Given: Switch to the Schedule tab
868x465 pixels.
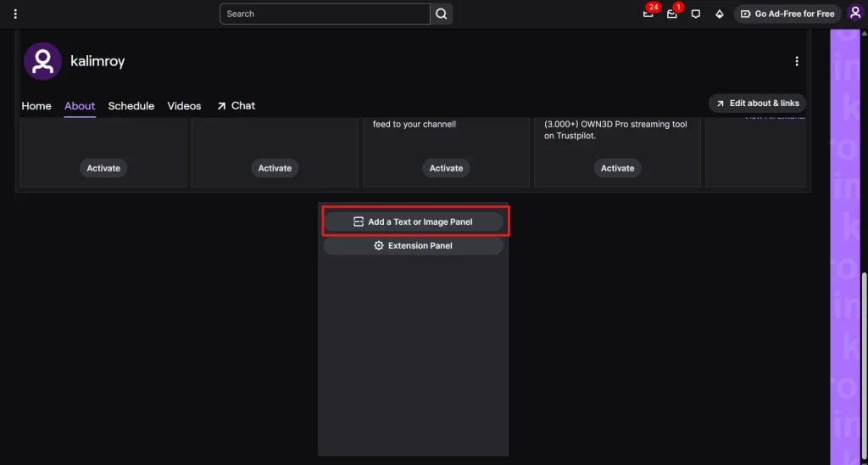Looking at the screenshot, I should (x=131, y=106).
